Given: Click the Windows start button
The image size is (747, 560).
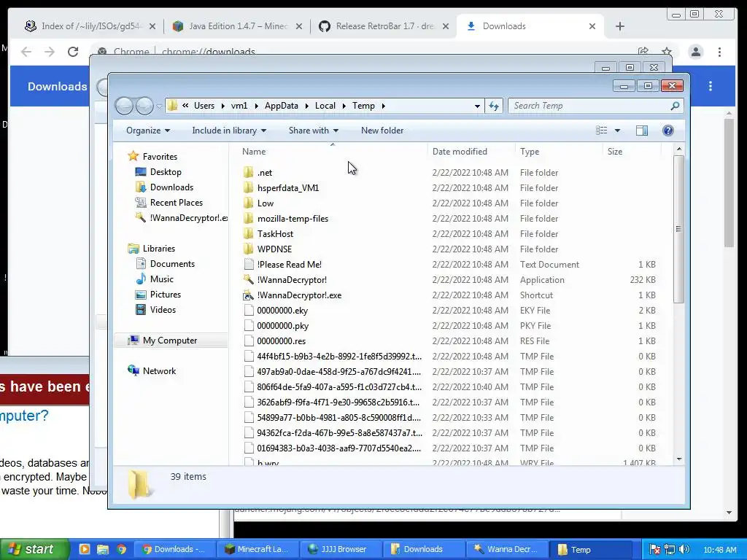Looking at the screenshot, I should 34,549.
